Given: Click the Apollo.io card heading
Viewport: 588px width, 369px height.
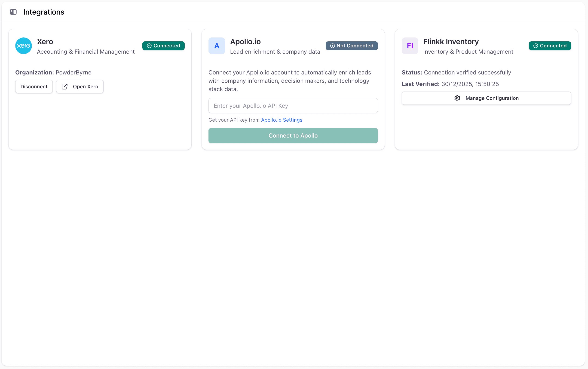Looking at the screenshot, I should tap(245, 41).
